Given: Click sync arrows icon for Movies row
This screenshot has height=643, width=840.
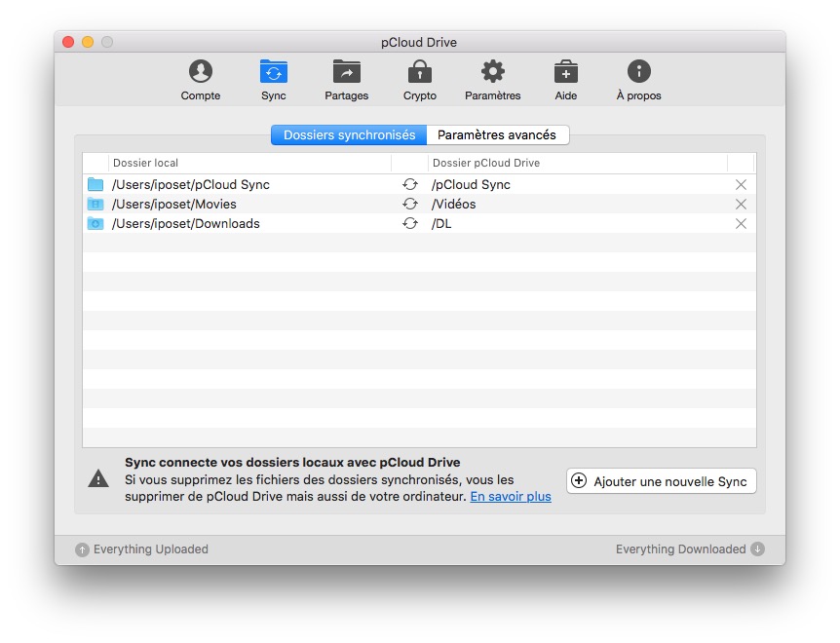Looking at the screenshot, I should point(410,204).
